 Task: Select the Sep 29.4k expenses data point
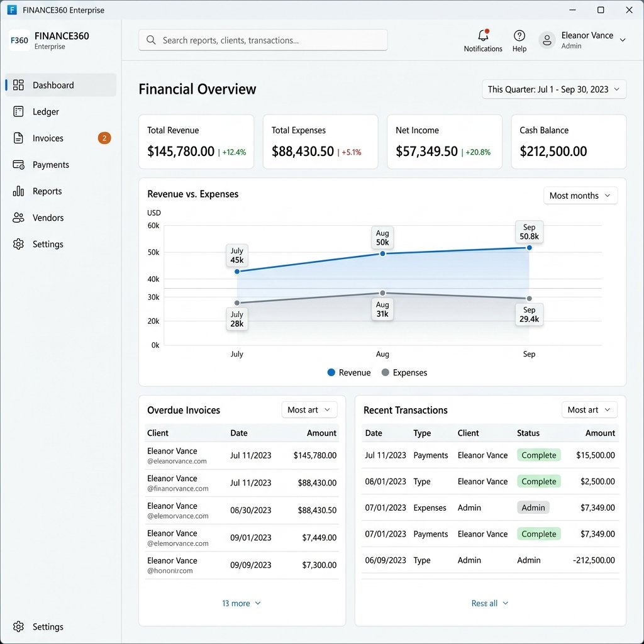(529, 299)
